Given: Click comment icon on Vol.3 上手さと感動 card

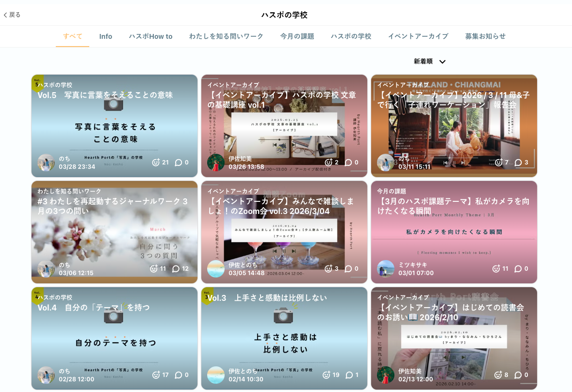Looking at the screenshot, I should pyautogui.click(x=349, y=375).
